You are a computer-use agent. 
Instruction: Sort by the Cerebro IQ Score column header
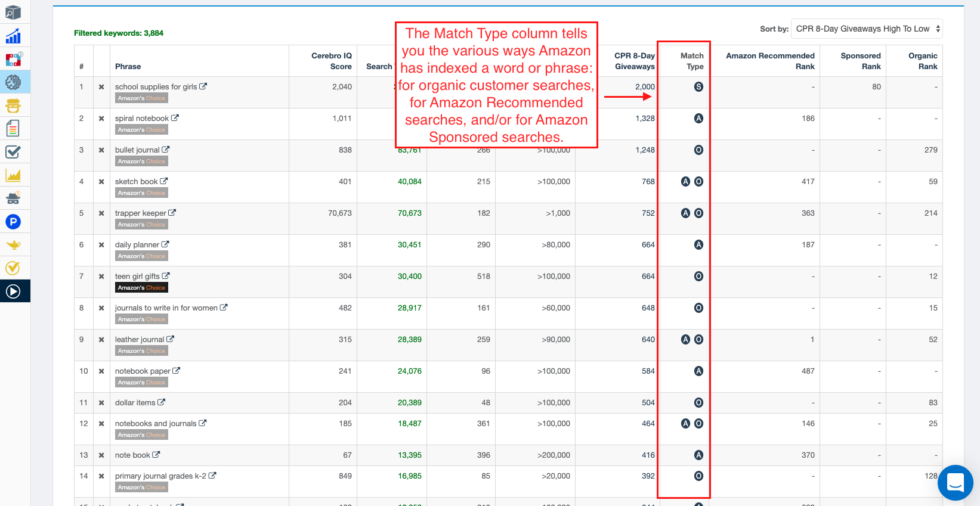tap(332, 61)
